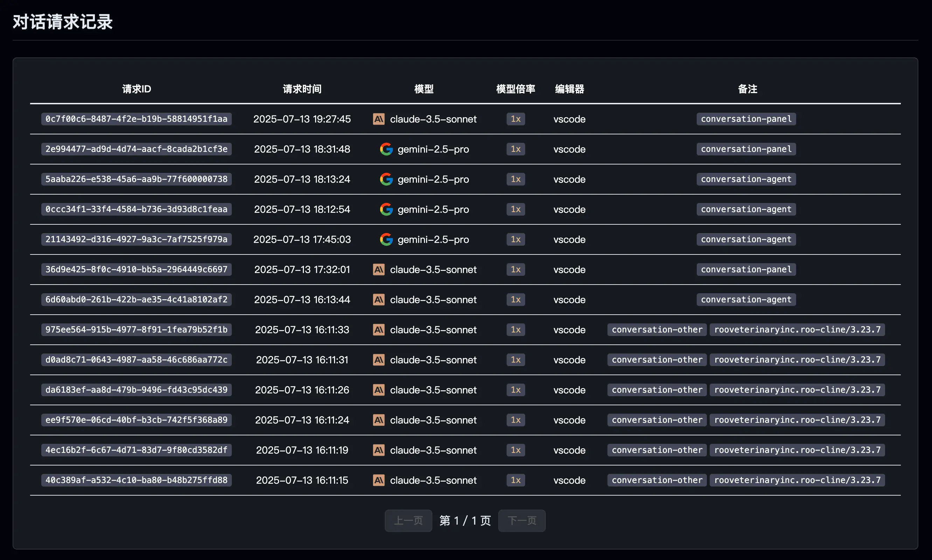
Task: Select request ID 5aaba226-e538-45a6-aa9b-77f600000738
Action: [x=136, y=179]
